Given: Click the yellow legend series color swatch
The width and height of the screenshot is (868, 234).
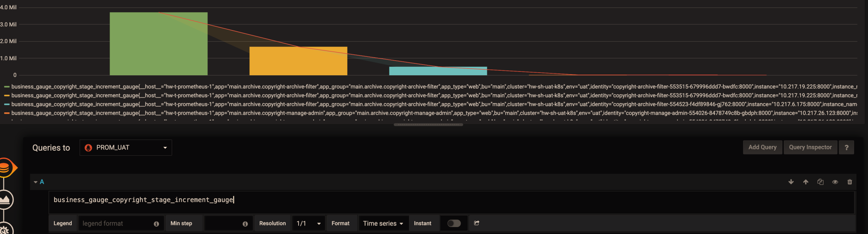Looking at the screenshot, I should (x=7, y=96).
